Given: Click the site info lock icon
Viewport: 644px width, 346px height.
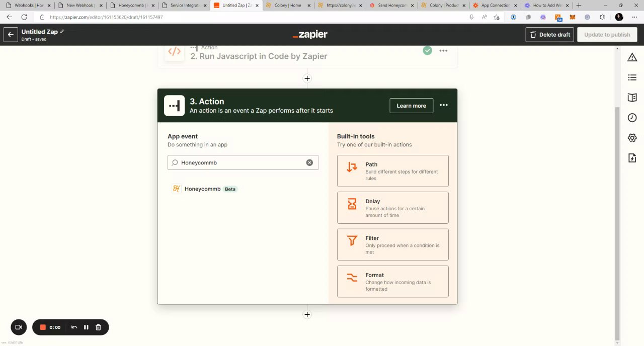Looking at the screenshot, I should click(x=42, y=17).
